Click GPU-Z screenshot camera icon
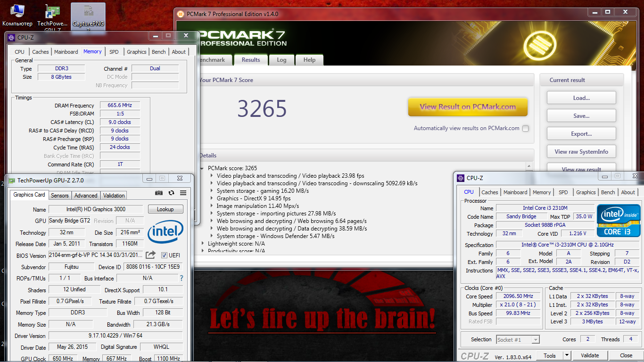The width and height of the screenshot is (644, 362). tap(159, 193)
